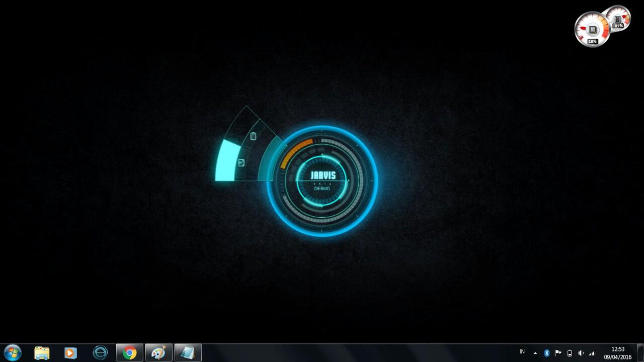644x362 pixels.
Task: Click the RAM meter gadget showing 81%
Action: tap(618, 19)
